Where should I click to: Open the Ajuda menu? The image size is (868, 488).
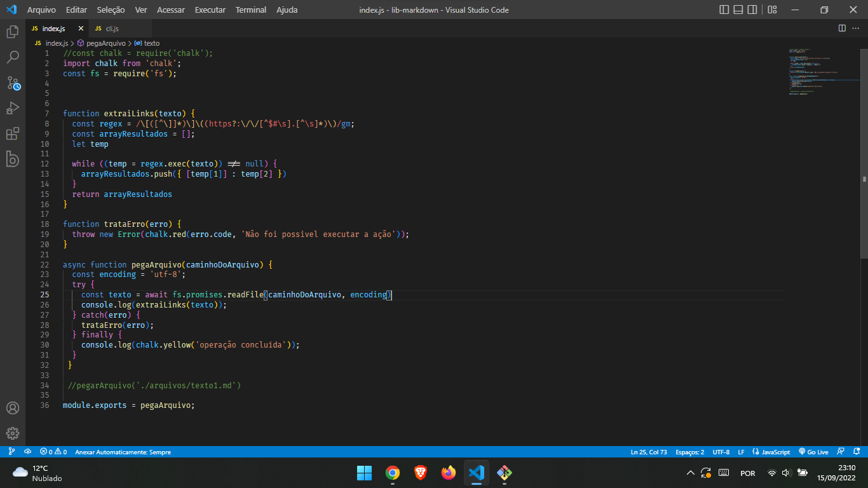click(287, 10)
